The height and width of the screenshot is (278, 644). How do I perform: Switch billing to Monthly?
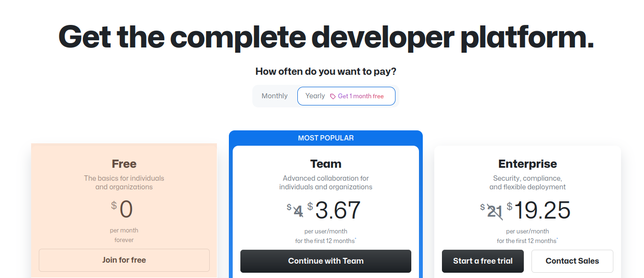(274, 96)
